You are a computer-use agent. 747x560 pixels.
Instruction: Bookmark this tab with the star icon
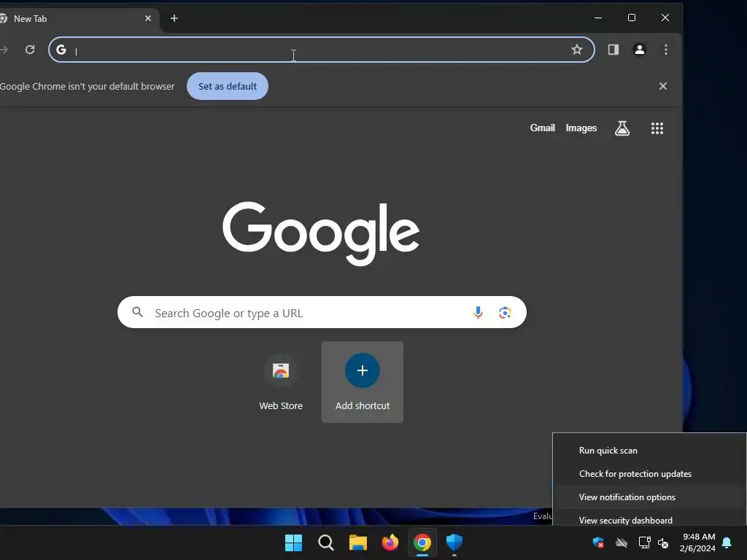577,50
